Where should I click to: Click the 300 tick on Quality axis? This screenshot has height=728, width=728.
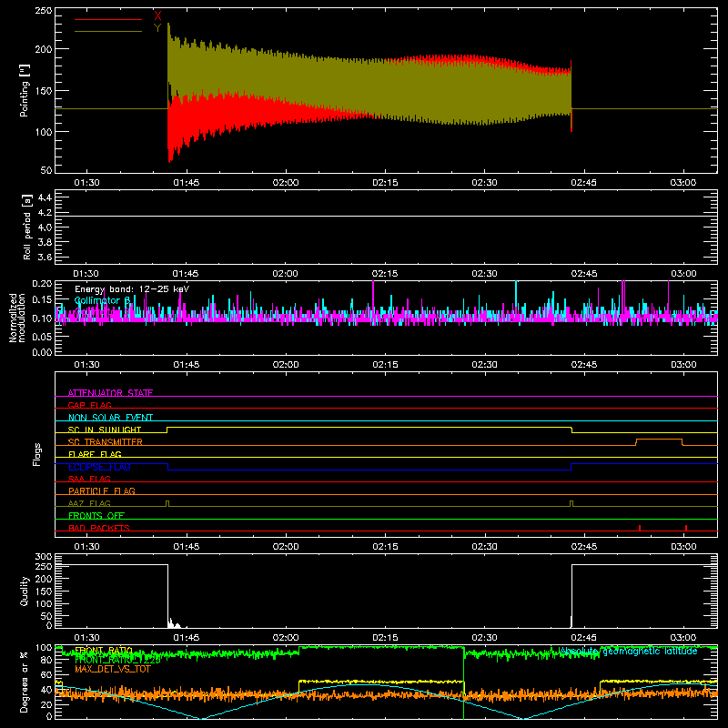pyautogui.click(x=44, y=557)
